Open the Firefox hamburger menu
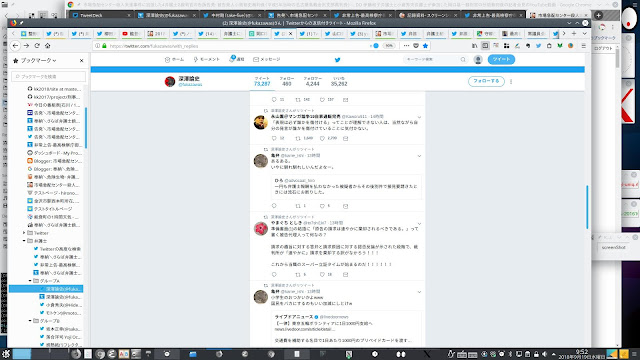Screen dimensions: 640x360 click(584, 46)
